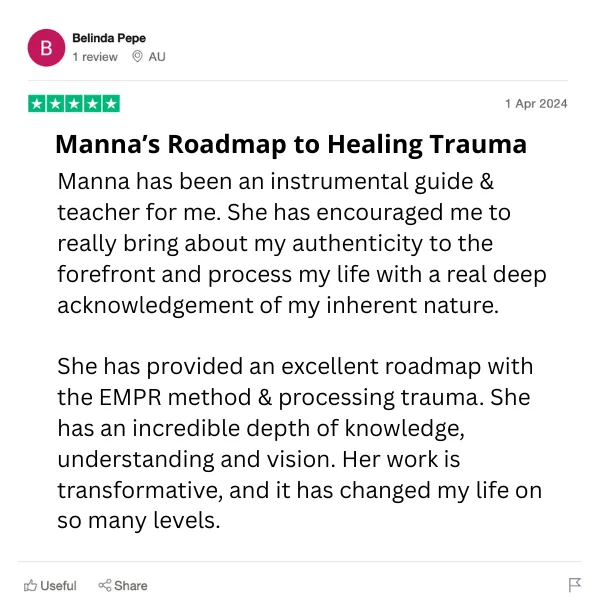Select the 'AU' country label
600x600 pixels.
point(157,57)
